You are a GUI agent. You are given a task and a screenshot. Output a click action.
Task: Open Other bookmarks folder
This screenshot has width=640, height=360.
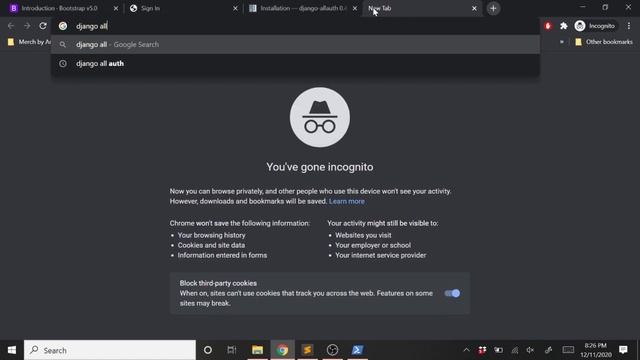604,42
